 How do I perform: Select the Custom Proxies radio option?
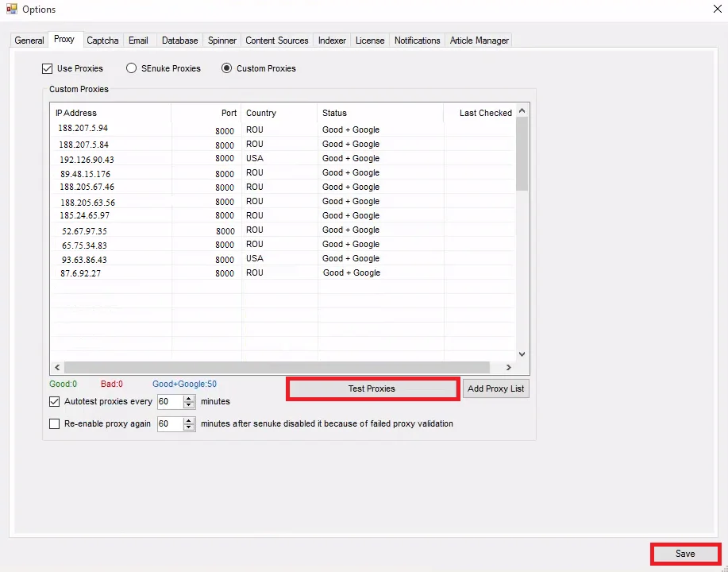point(227,68)
